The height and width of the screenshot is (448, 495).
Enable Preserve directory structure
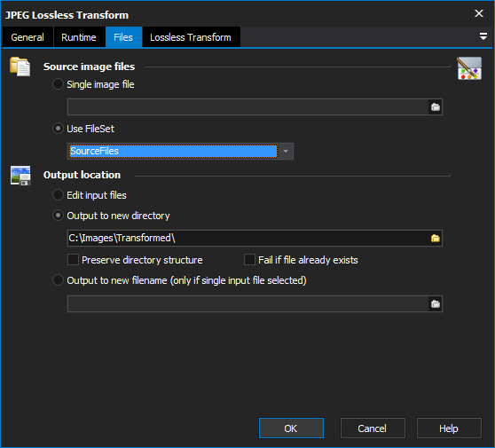[73, 260]
